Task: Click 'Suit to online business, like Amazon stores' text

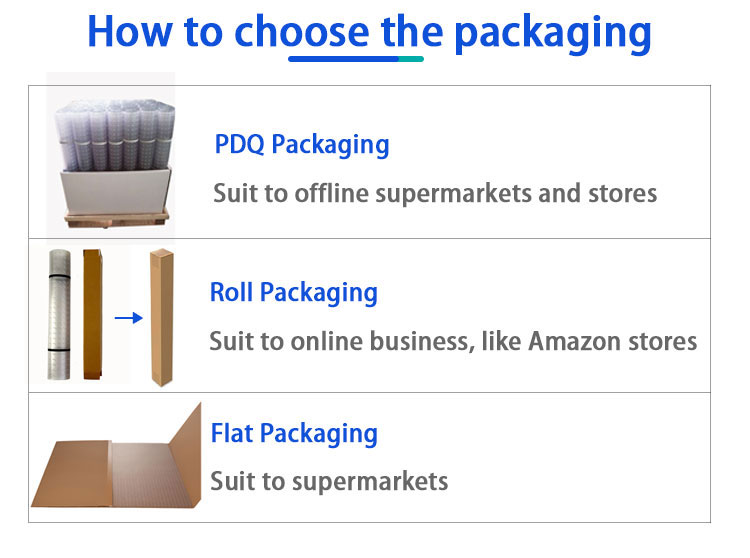Action: pos(453,341)
